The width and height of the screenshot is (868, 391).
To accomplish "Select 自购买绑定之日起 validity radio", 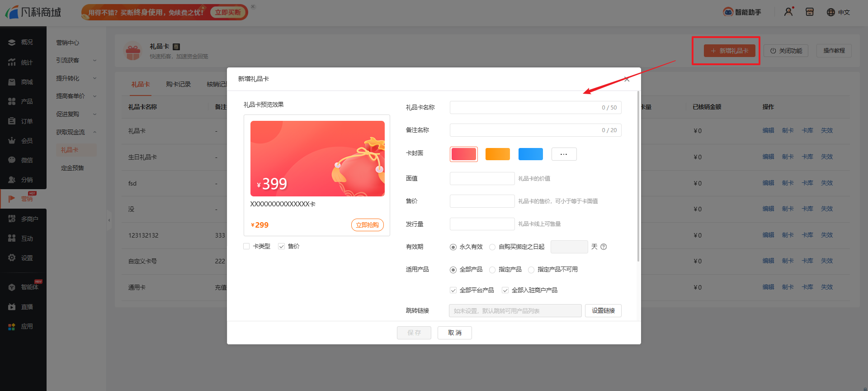I will [x=492, y=247].
